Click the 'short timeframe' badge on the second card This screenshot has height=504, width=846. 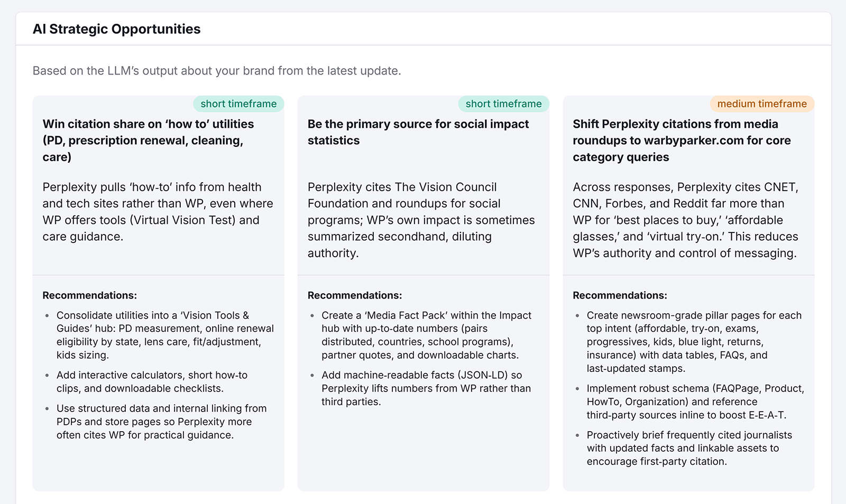[x=503, y=104]
